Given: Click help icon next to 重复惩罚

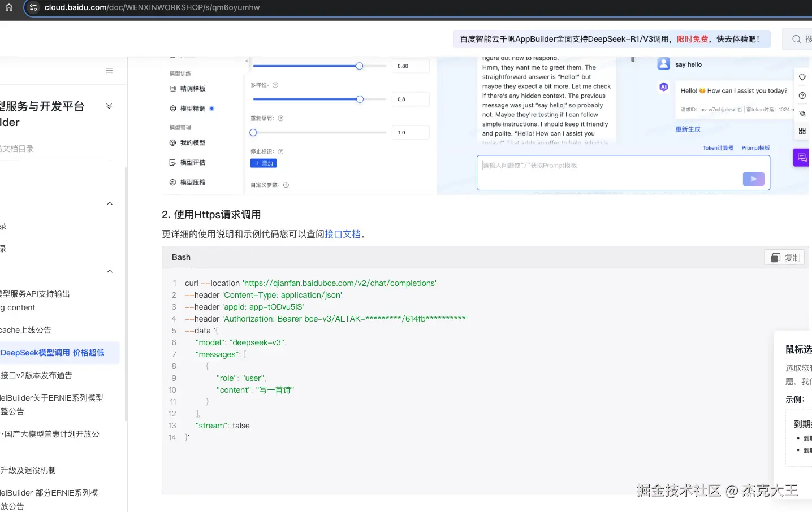Looking at the screenshot, I should coord(280,119).
